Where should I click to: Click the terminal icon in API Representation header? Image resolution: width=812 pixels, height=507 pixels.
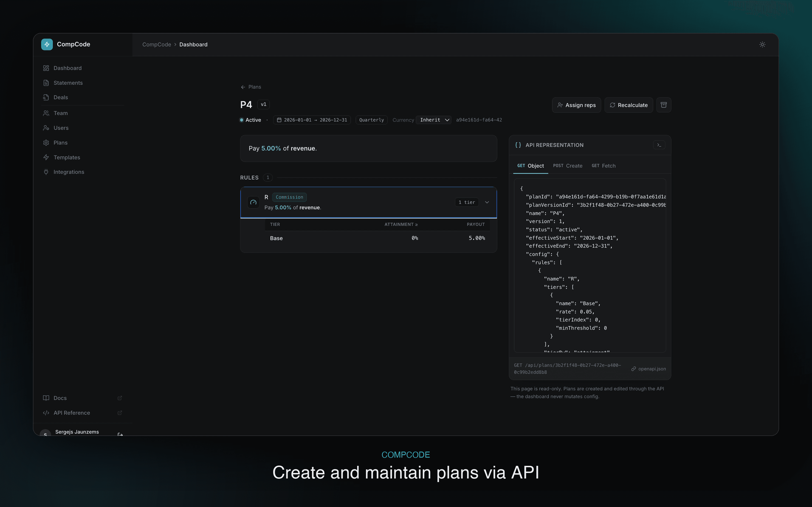point(659,145)
